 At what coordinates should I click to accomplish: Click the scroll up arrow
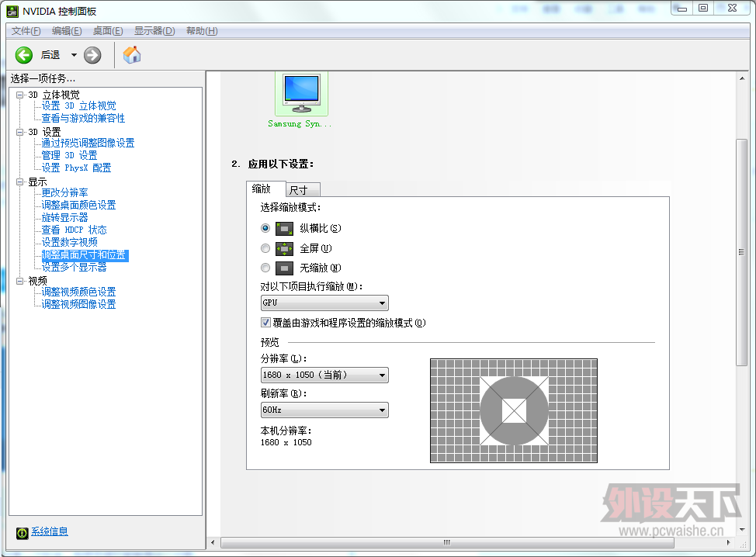(741, 78)
